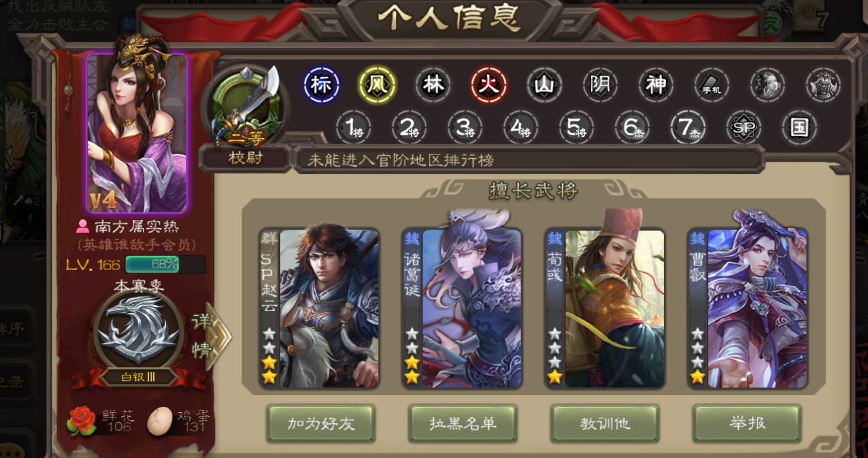The width and height of the screenshot is (868, 458).
Task: Toggle the 山 pack icon
Action: pos(544,85)
